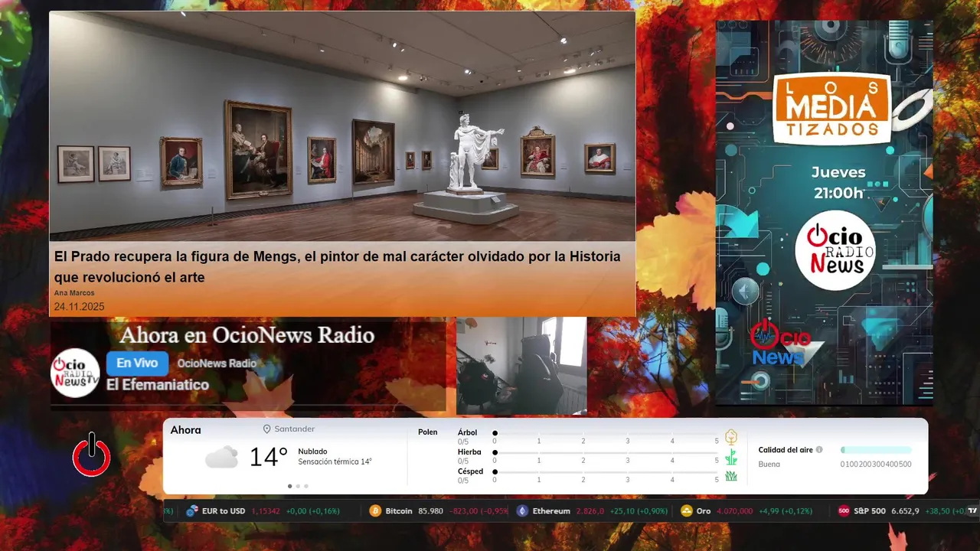Select the first weather carousel dot
The height and width of the screenshot is (551, 980).
tap(289, 486)
